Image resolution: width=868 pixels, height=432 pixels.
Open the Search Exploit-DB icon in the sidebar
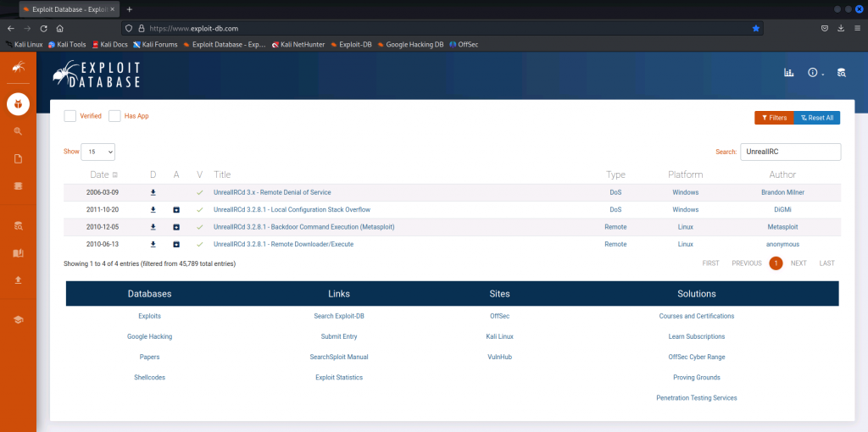[19, 225]
